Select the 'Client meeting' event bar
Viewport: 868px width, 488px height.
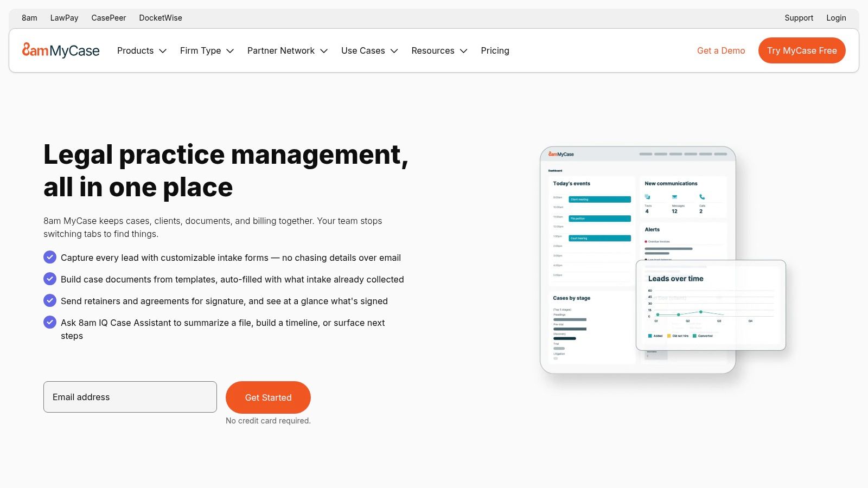[599, 199]
